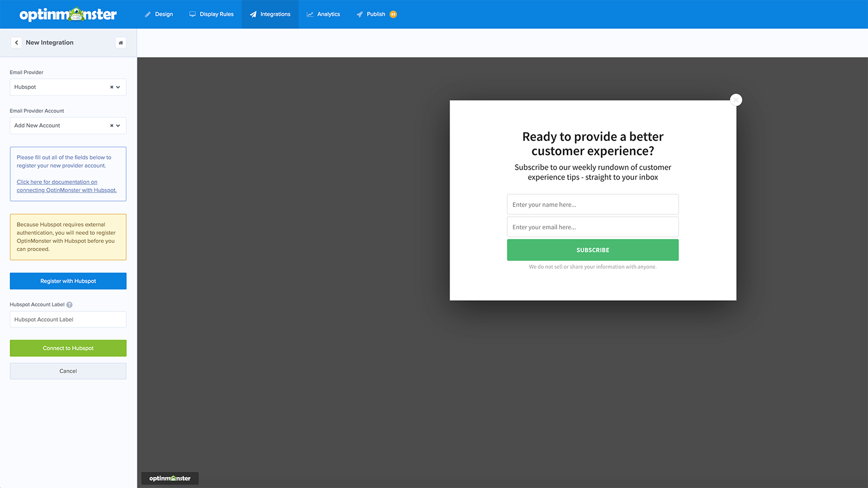The width and height of the screenshot is (868, 488).
Task: Click the Hubspot Account Label help icon
Action: coord(69,305)
